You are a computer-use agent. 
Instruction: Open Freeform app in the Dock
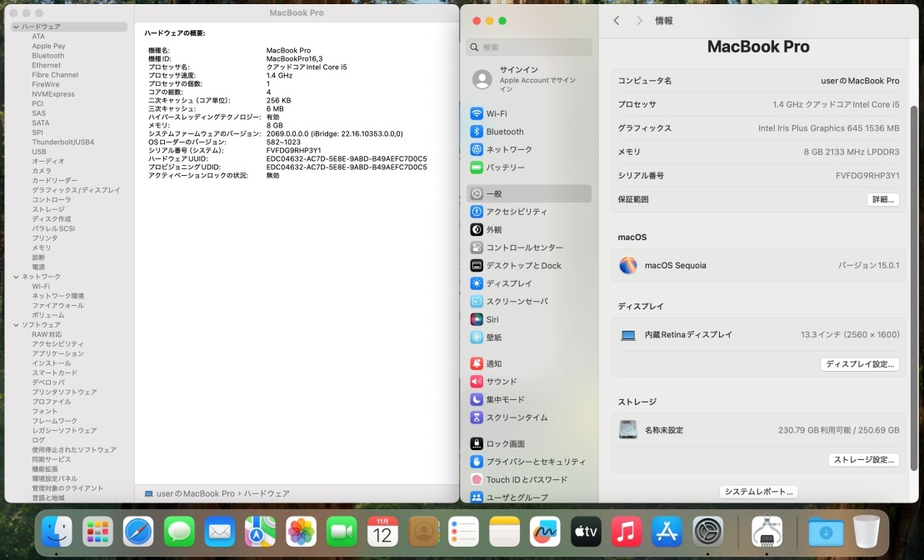click(545, 532)
